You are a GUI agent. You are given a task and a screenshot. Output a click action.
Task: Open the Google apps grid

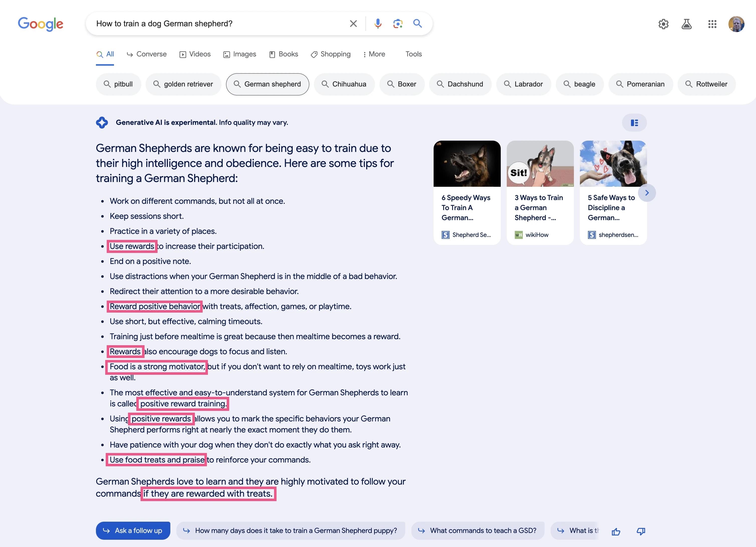pos(712,24)
